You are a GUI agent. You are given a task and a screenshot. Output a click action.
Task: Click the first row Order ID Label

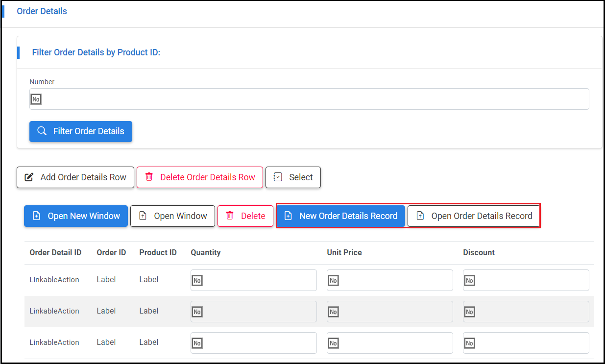[106, 280]
